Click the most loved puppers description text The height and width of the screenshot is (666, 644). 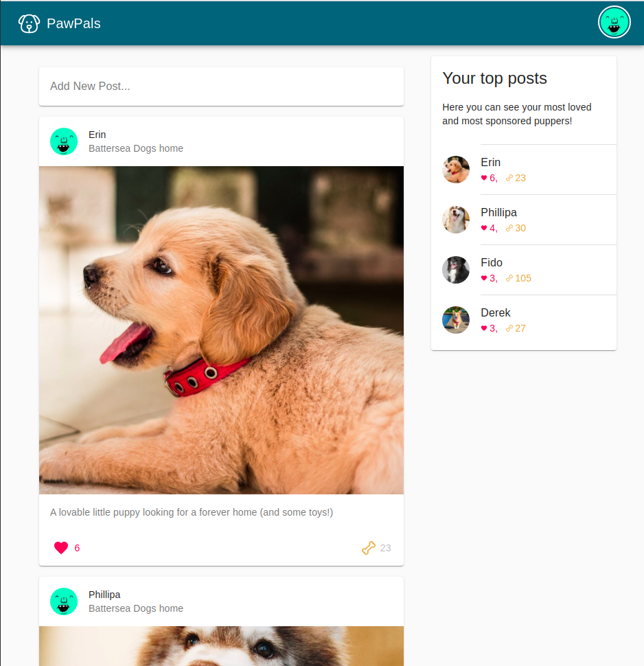tap(516, 114)
